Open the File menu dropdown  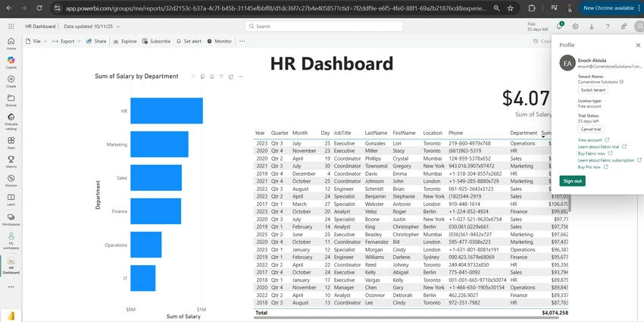36,41
